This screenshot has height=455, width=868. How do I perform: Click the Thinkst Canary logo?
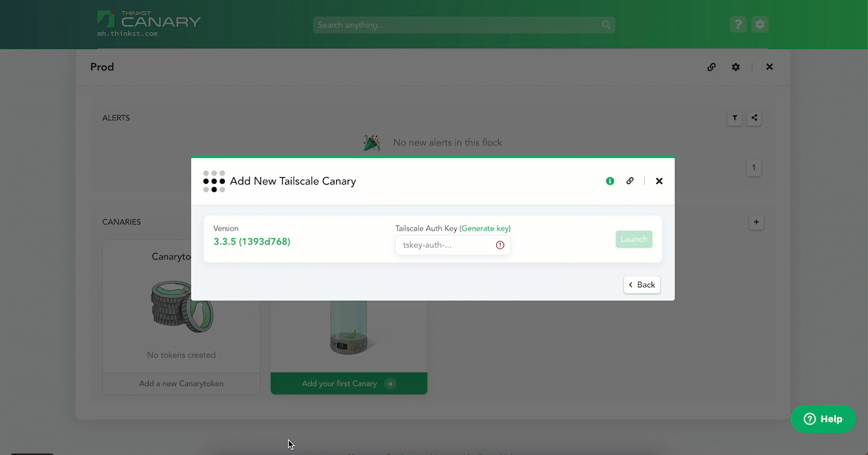(x=149, y=19)
